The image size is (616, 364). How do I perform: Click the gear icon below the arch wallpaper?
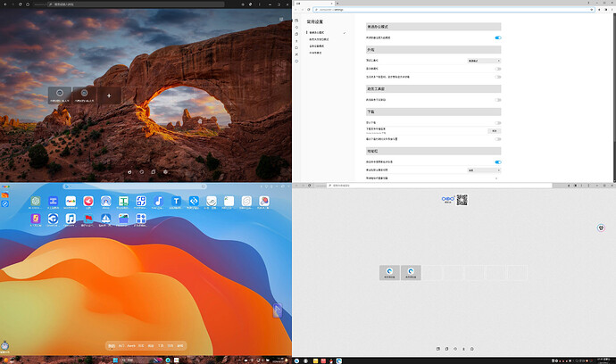point(165,172)
